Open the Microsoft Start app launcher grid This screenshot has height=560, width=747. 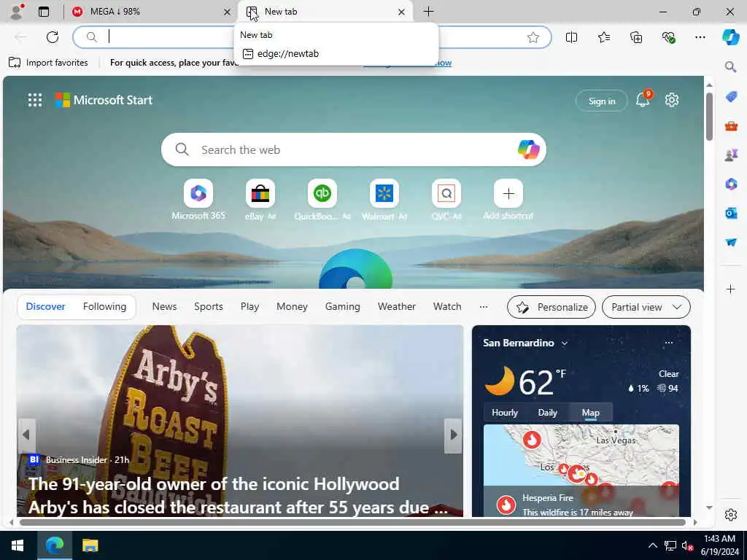point(35,100)
